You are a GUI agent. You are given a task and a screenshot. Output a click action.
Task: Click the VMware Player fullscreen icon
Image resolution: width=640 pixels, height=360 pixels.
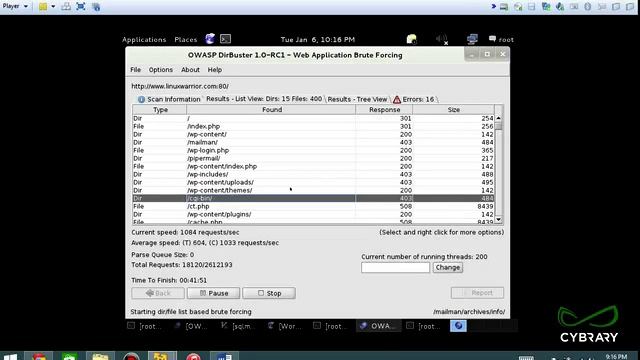(81, 7)
